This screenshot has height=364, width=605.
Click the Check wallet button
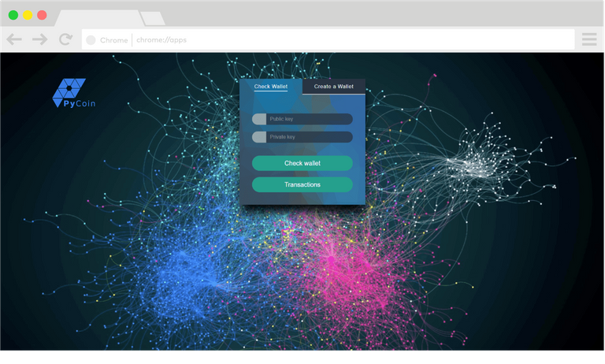pyautogui.click(x=302, y=163)
